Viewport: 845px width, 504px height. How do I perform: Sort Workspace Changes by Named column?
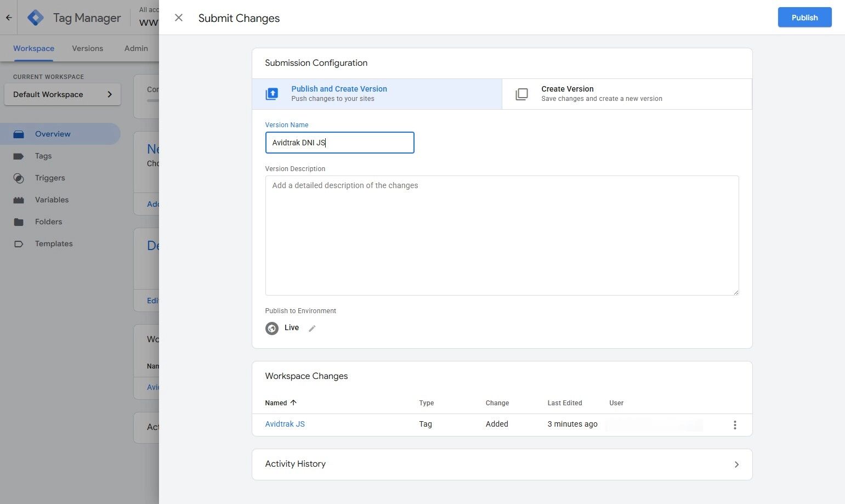281,403
